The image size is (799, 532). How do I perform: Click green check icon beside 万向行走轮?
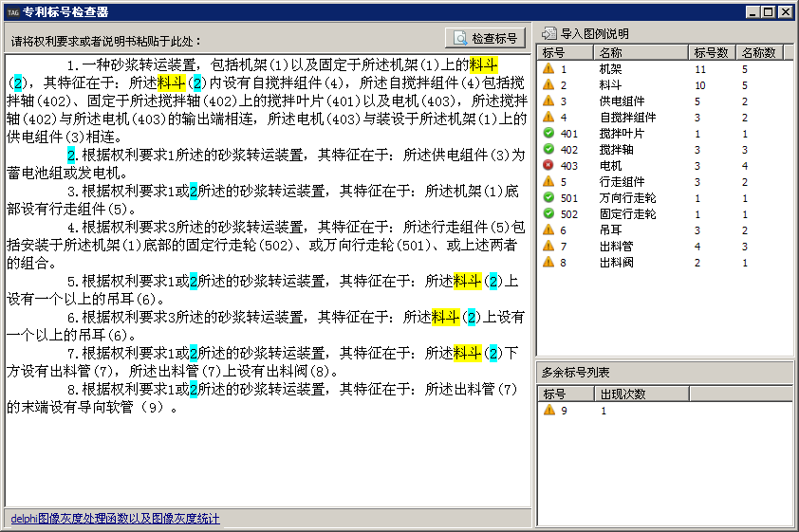pos(548,198)
